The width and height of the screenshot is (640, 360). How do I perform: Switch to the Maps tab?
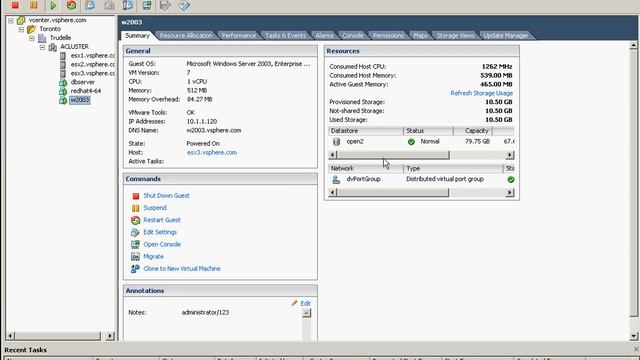[420, 36]
